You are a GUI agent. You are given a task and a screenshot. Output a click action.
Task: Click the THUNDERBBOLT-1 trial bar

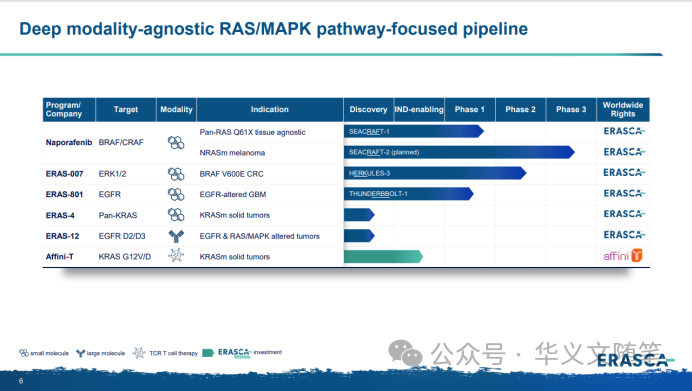pyautogui.click(x=409, y=194)
